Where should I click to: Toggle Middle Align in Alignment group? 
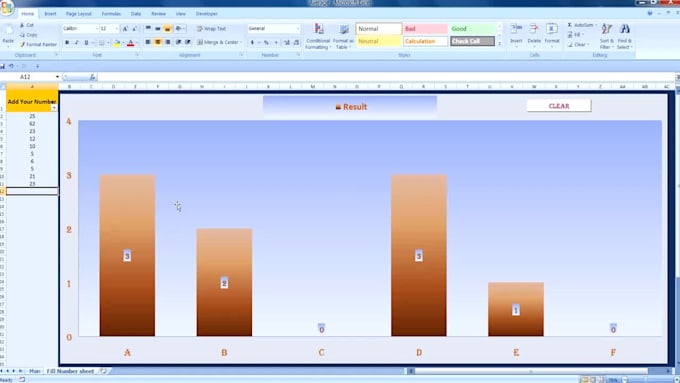158,29
